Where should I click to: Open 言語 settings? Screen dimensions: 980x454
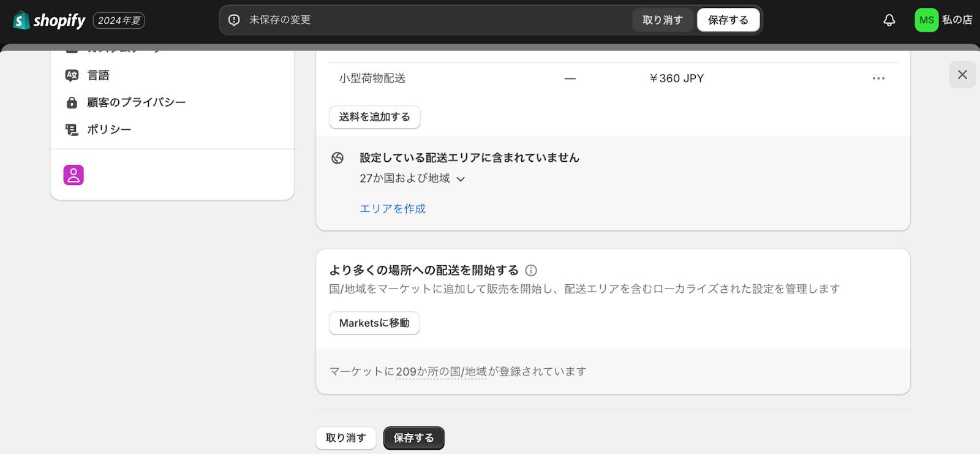(98, 75)
